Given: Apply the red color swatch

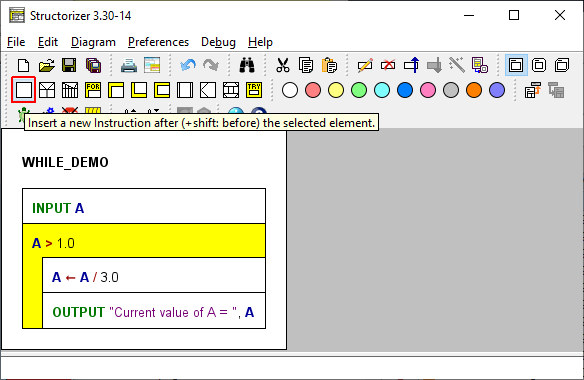Looking at the screenshot, I should tap(313, 90).
